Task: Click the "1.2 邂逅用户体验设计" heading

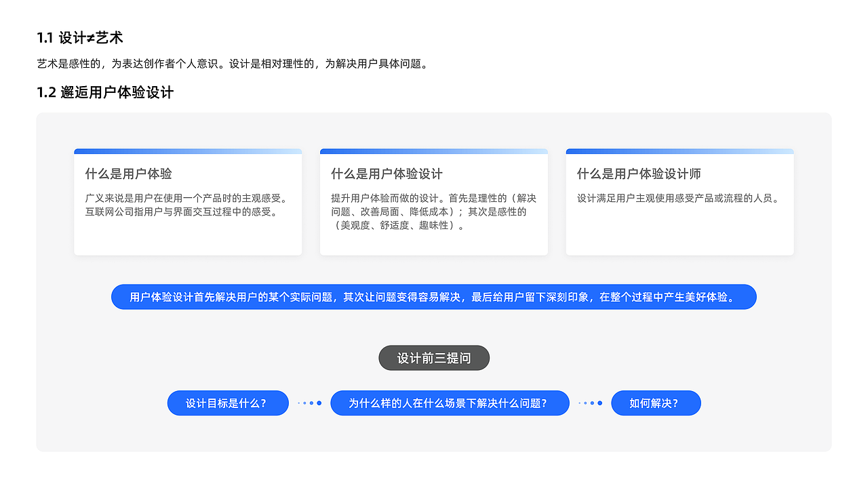Action: [104, 92]
